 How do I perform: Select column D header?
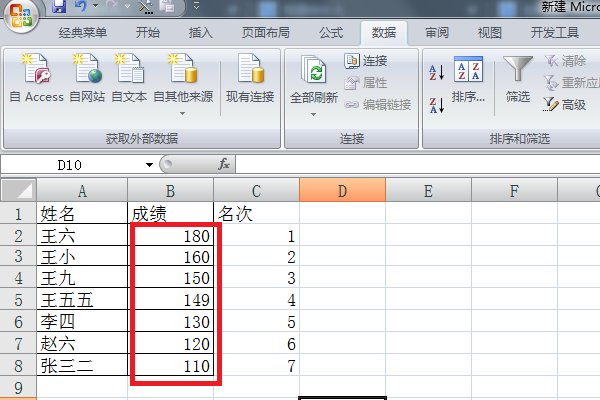point(342,191)
